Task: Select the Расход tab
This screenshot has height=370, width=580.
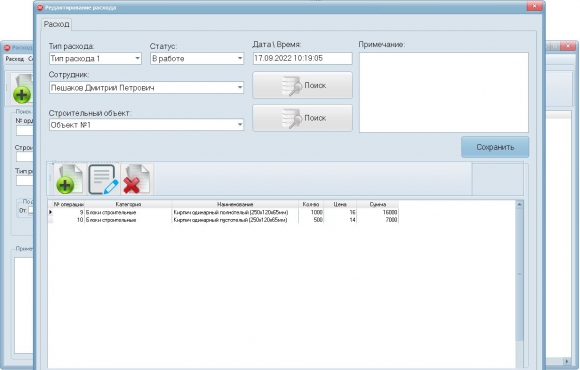Action: pyautogui.click(x=56, y=24)
